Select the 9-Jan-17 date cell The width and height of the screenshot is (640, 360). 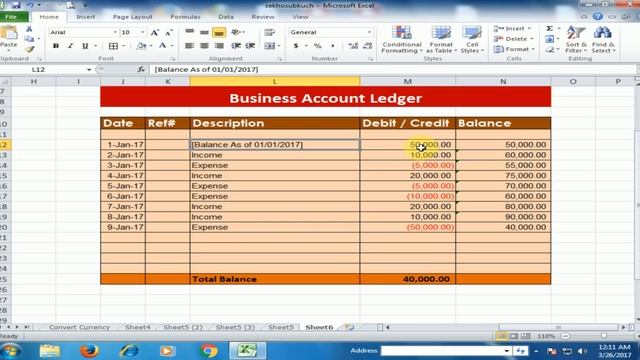pos(123,227)
